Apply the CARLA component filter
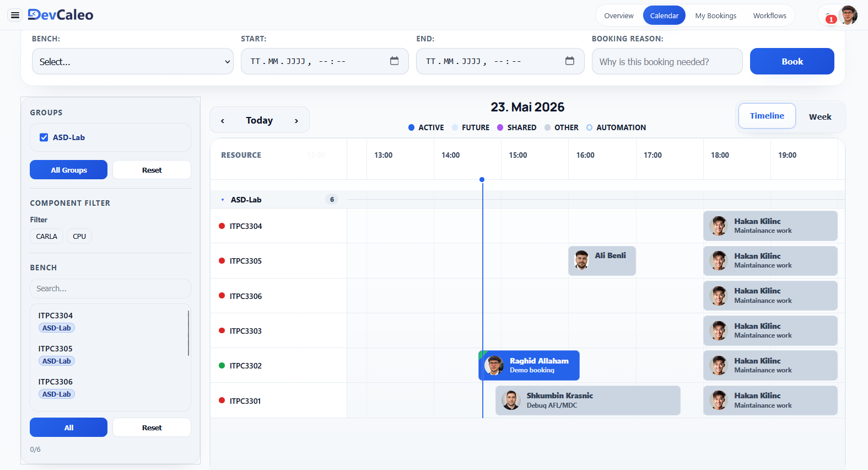 tap(46, 236)
